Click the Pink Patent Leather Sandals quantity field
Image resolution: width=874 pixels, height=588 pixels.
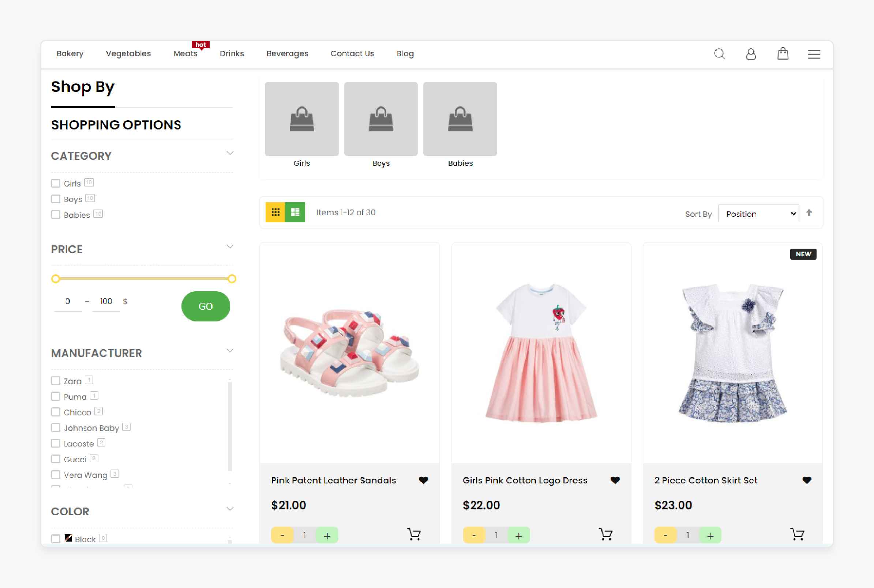coord(305,535)
